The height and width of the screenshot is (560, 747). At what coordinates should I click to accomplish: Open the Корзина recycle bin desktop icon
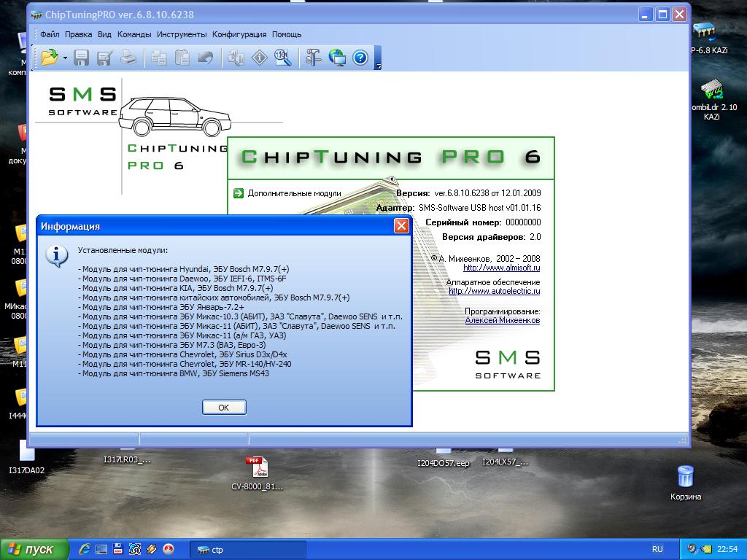point(686,483)
